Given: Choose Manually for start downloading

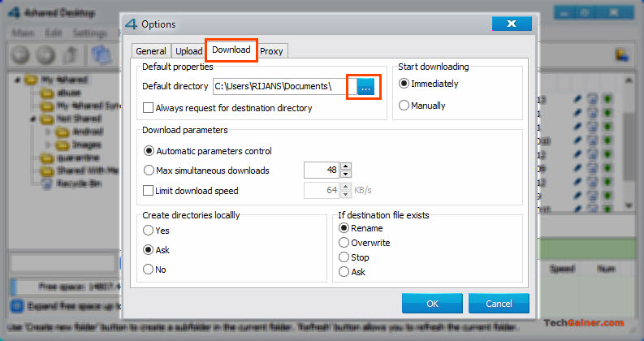Looking at the screenshot, I should (422, 106).
